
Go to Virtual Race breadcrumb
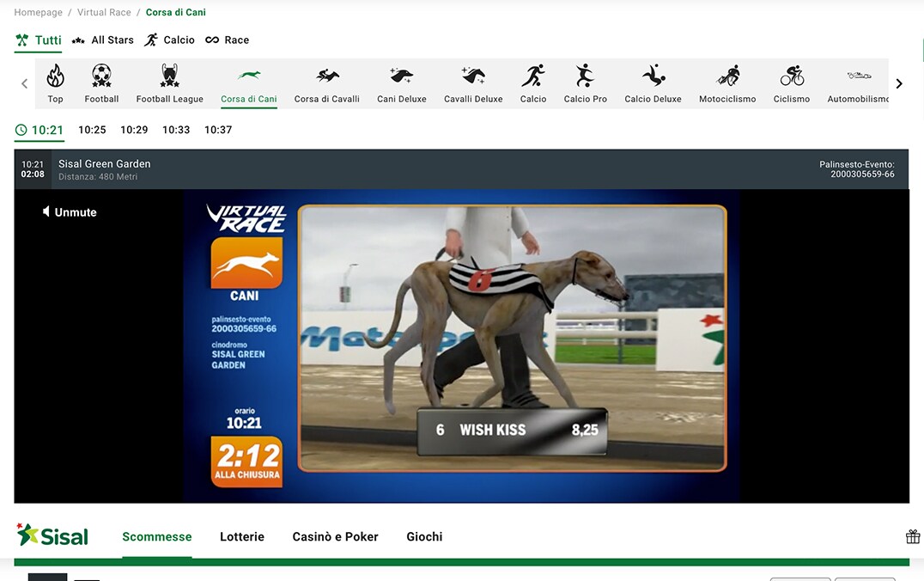pos(104,12)
